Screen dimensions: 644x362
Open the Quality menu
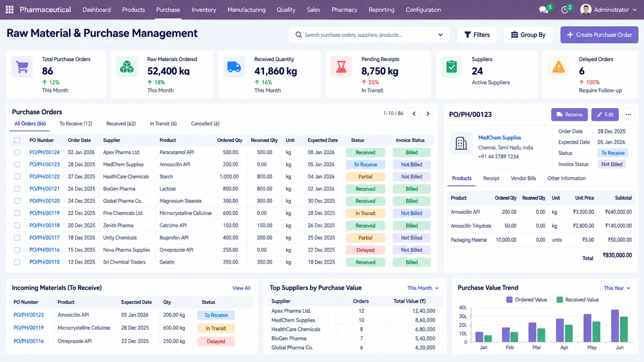[x=286, y=10]
